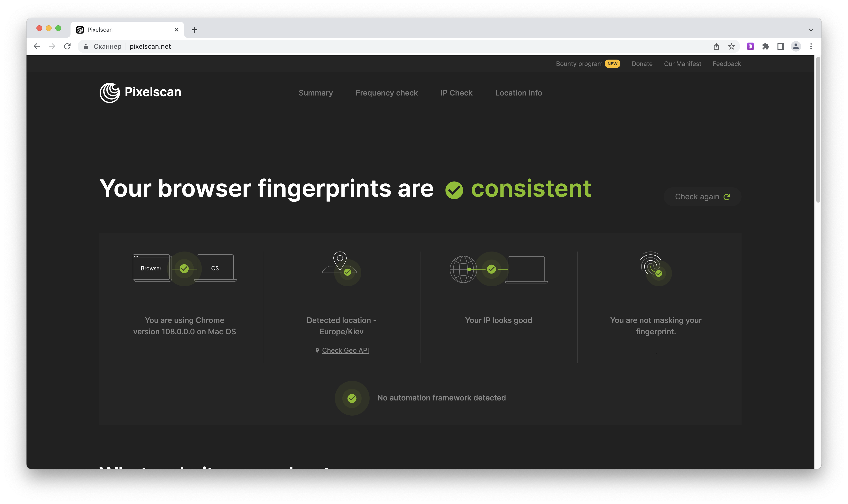Viewport: 848px width, 504px height.
Task: Click the Check again button
Action: point(702,197)
